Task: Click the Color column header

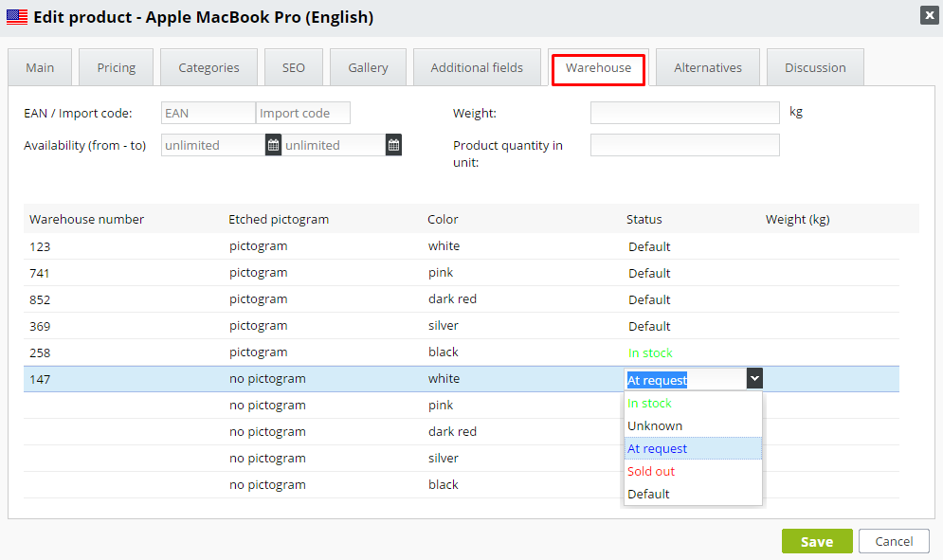Action: coord(443,219)
